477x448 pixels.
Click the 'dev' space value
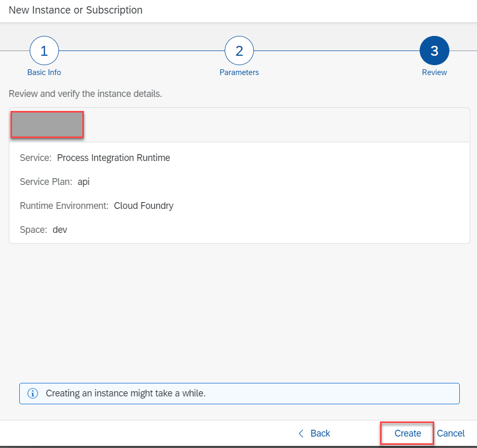click(x=60, y=229)
